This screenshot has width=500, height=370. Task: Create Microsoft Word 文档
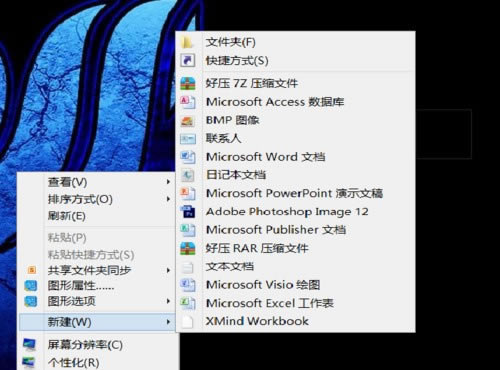pyautogui.click(x=295, y=157)
